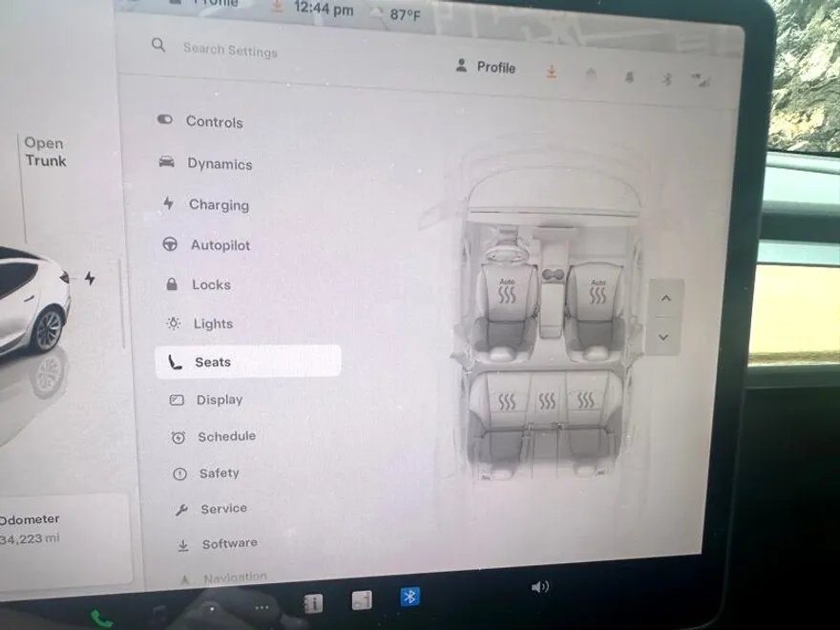Open the three-dots app launcher

(262, 607)
